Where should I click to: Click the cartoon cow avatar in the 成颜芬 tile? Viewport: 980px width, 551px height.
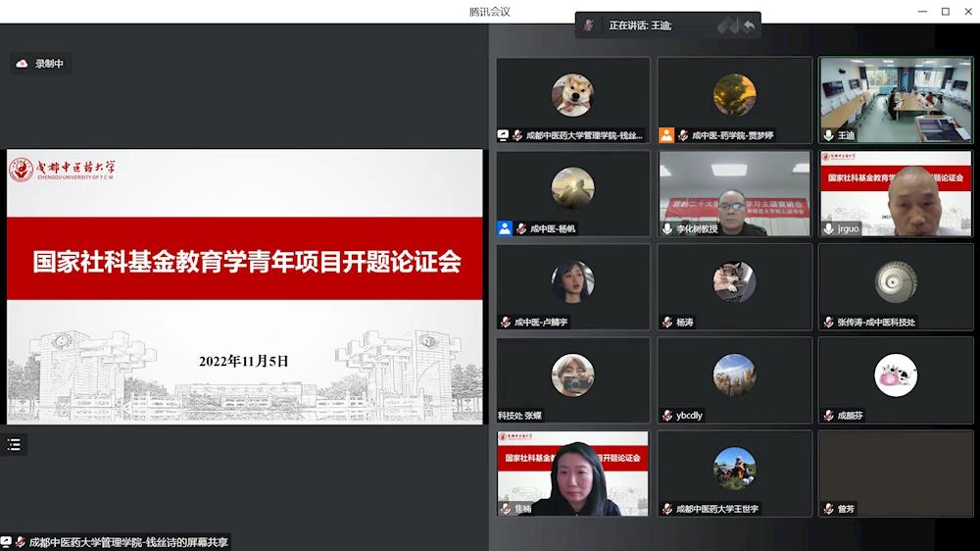(x=896, y=376)
